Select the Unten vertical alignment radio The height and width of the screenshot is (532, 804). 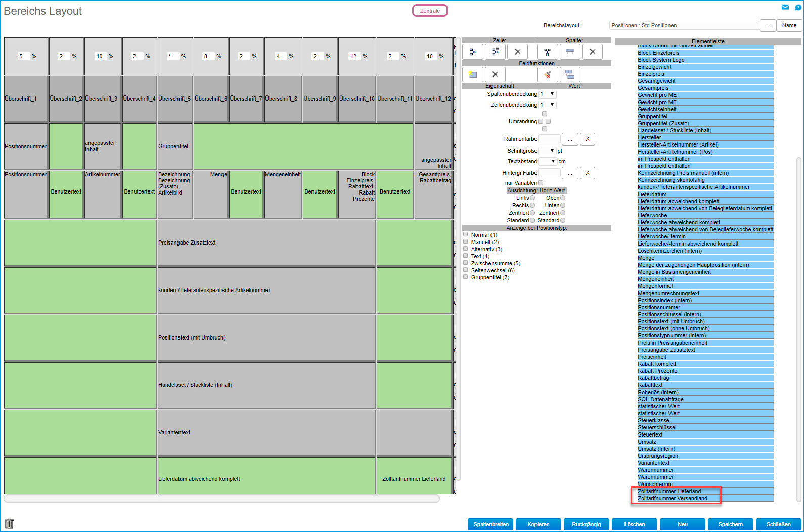(x=563, y=205)
